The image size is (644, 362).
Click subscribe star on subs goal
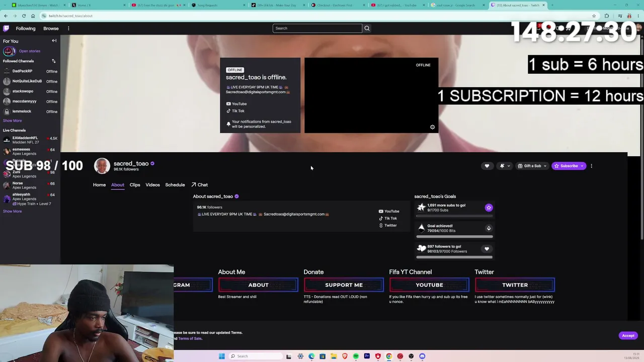point(489,208)
